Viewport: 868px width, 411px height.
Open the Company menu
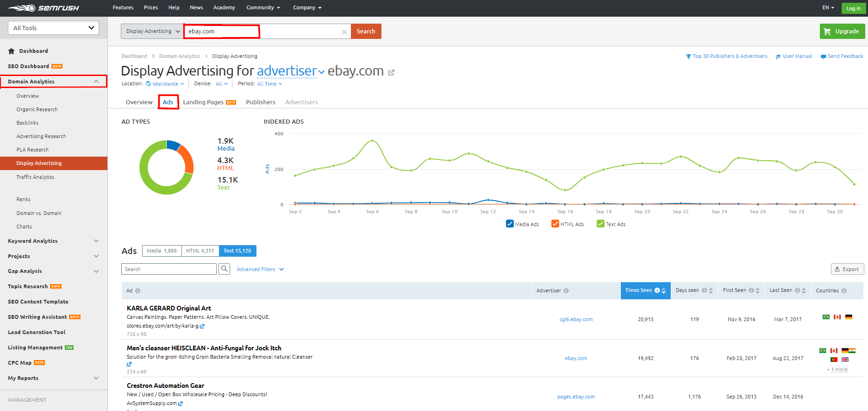[307, 7]
